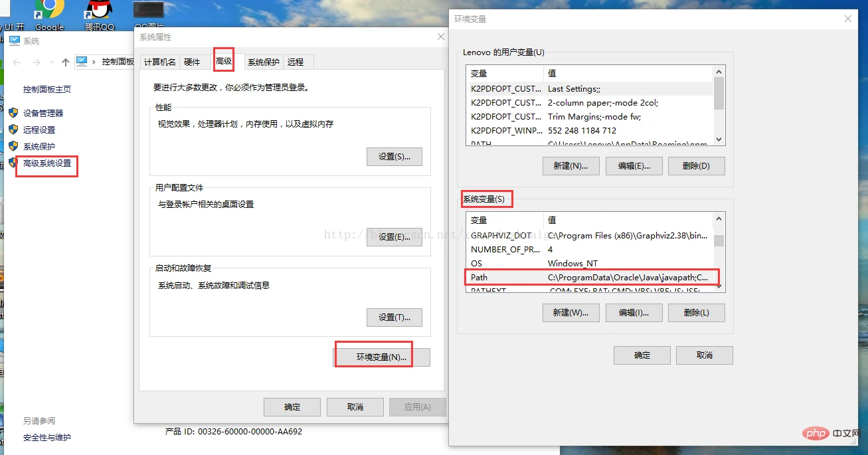
Task: Switch to the 系统保护 tab
Action: pyautogui.click(x=264, y=62)
